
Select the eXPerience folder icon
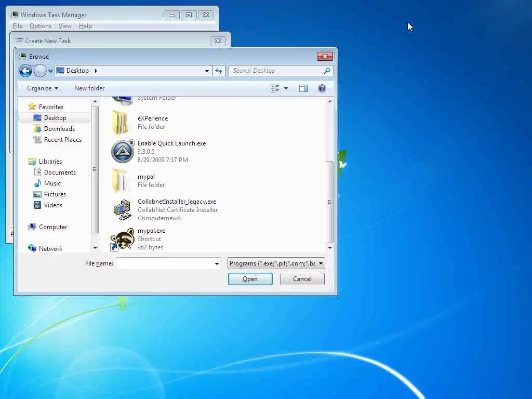tap(121, 123)
